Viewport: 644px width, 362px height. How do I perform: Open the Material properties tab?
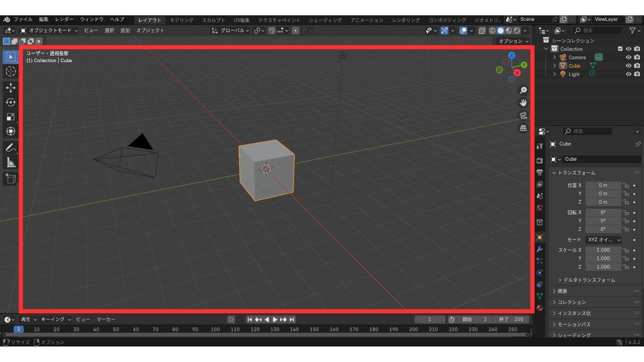pyautogui.click(x=540, y=308)
